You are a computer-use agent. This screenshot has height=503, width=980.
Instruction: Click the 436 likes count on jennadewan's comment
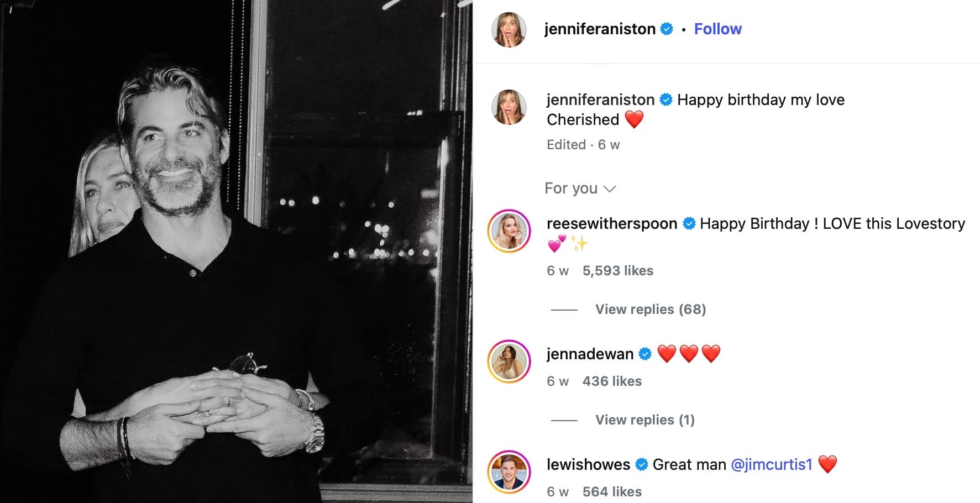(612, 381)
